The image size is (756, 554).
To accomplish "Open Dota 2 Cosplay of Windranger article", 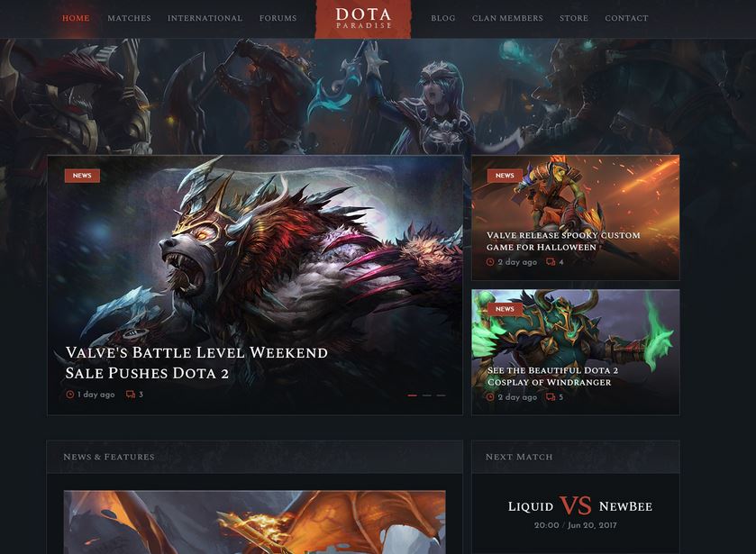I will [x=552, y=376].
